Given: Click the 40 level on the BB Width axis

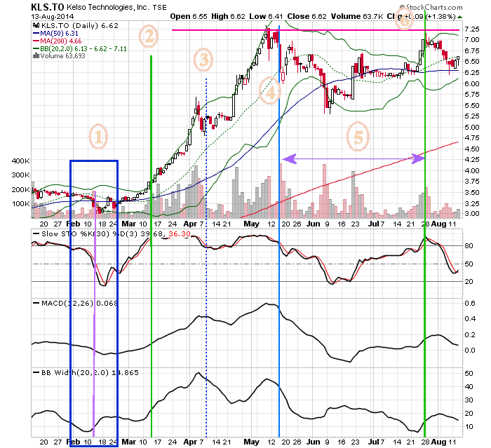Looking at the screenshot, I should pyautogui.click(x=469, y=386).
